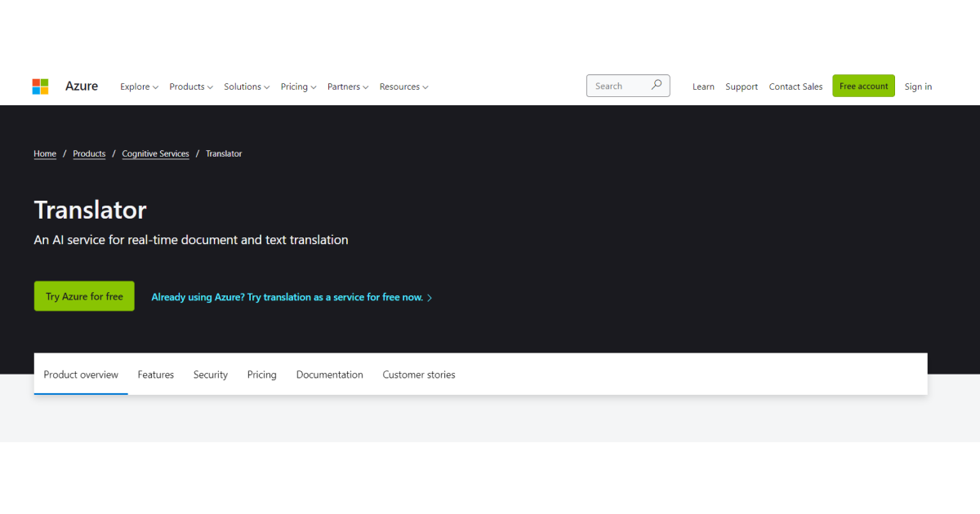The image size is (980, 514).
Task: Click the arrow after the translation service link
Action: tap(430, 297)
